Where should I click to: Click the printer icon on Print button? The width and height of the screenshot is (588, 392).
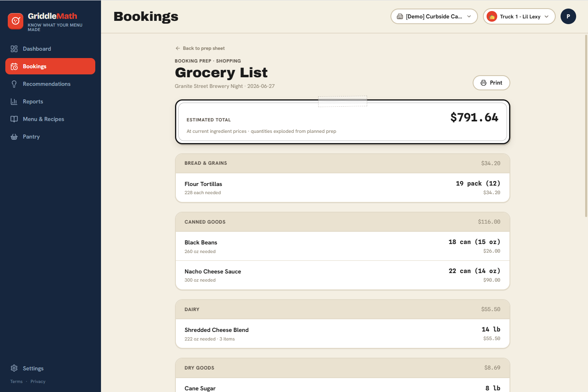(x=483, y=83)
